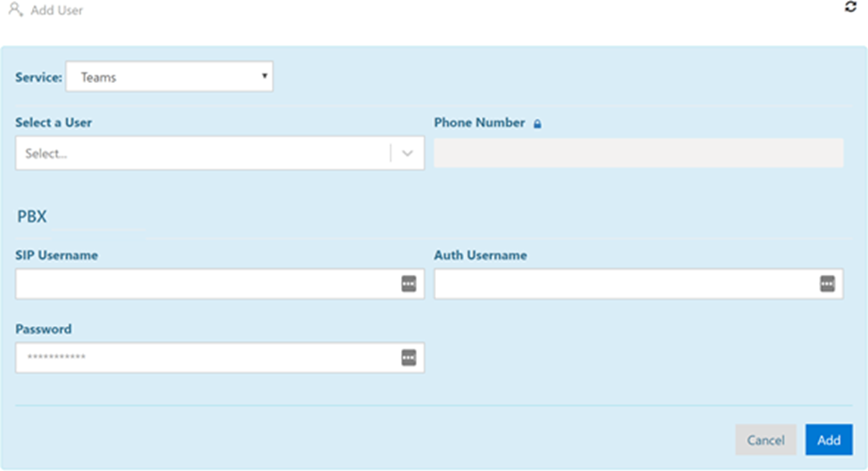Click the Service label
Screen dimensions: 868x471
(x=39, y=77)
